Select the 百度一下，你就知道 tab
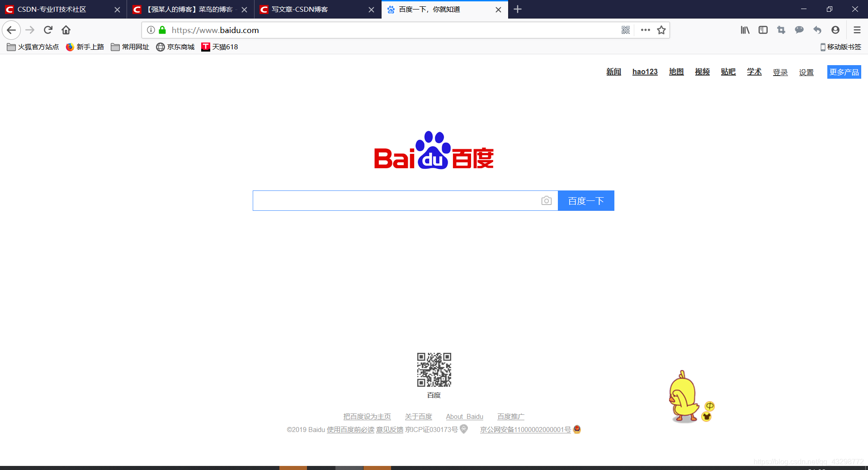Viewport: 868px width, 470px height. point(445,9)
